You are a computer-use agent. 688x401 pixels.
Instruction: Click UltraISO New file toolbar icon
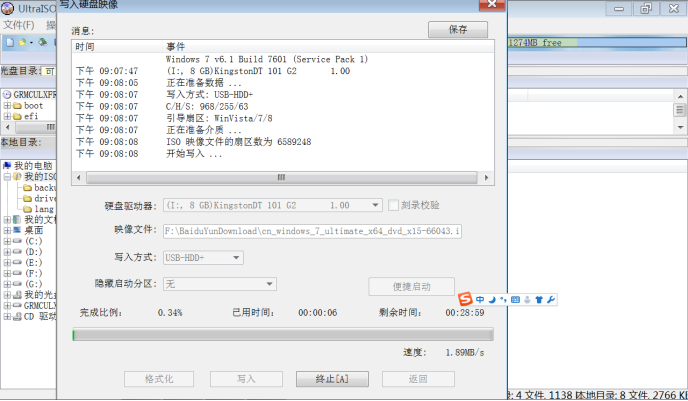[10, 42]
